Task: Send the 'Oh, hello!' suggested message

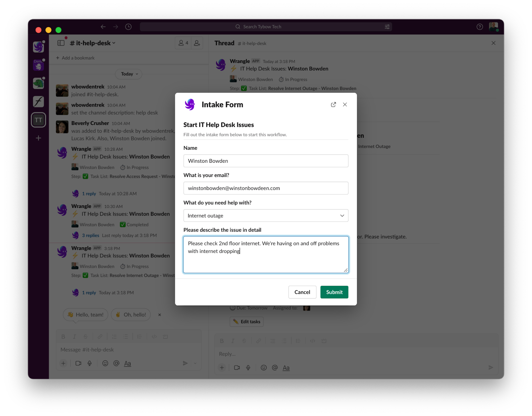Action: pyautogui.click(x=131, y=314)
